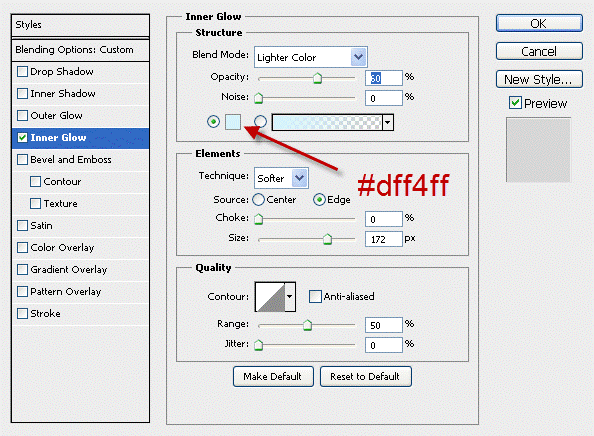The width and height of the screenshot is (594, 436).
Task: Click the Make Default button
Action: (273, 377)
